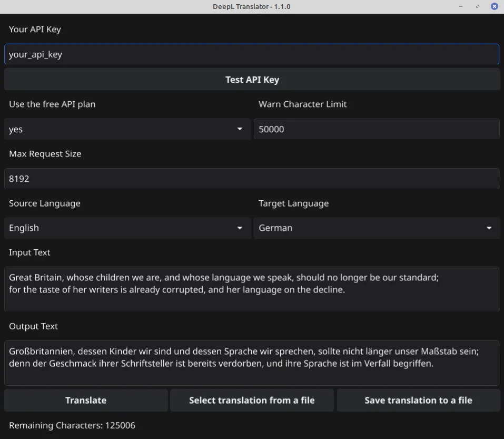Click the restore window icon
This screenshot has width=504, height=439.
click(x=478, y=6)
